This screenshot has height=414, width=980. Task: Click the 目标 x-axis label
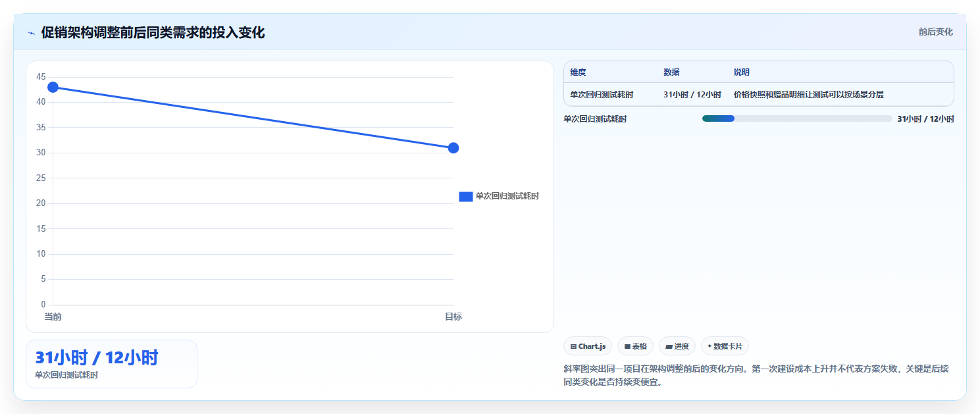(x=453, y=317)
